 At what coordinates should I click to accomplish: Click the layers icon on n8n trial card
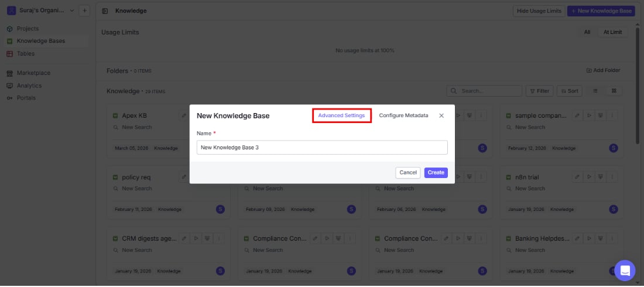tap(601, 177)
